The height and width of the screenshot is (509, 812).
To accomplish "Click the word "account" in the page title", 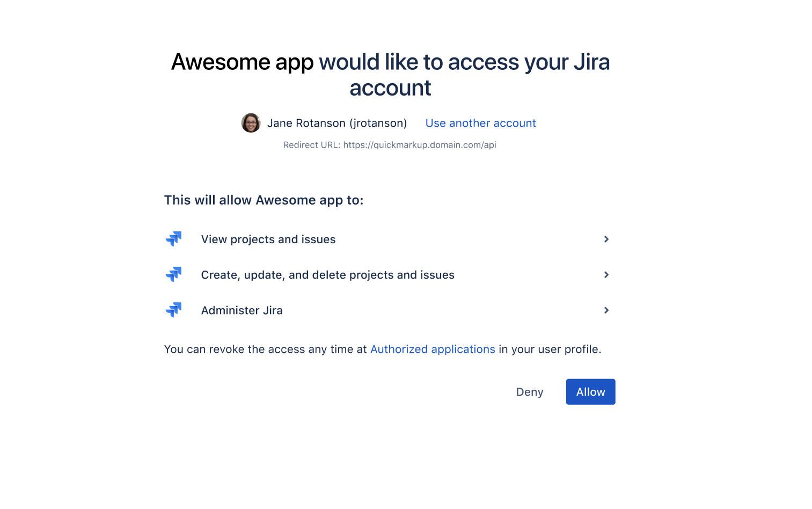I will pyautogui.click(x=390, y=88).
